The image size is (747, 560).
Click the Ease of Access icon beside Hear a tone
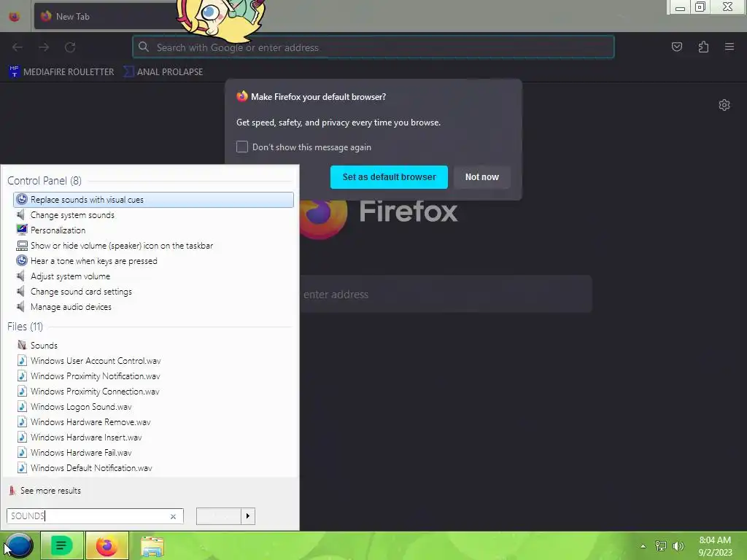pyautogui.click(x=21, y=260)
